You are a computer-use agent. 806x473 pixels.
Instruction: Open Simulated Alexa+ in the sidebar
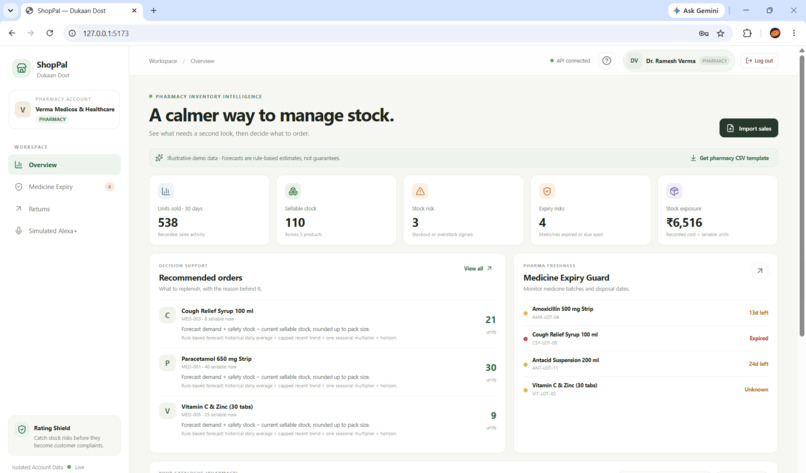click(x=64, y=231)
